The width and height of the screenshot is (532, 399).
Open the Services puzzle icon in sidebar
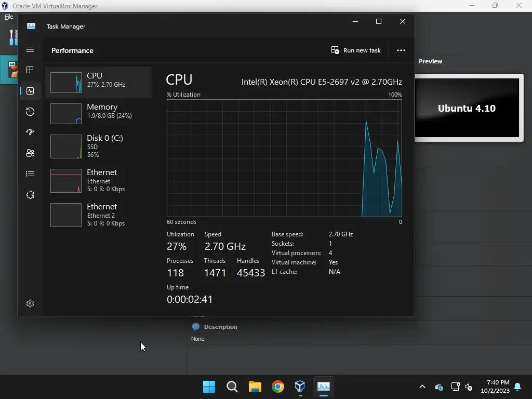(30, 195)
